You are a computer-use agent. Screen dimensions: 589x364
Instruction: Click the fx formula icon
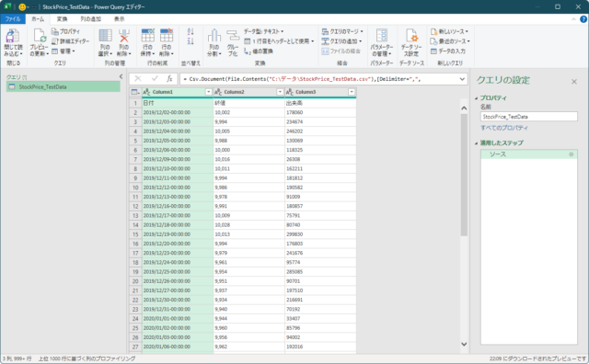pos(169,79)
